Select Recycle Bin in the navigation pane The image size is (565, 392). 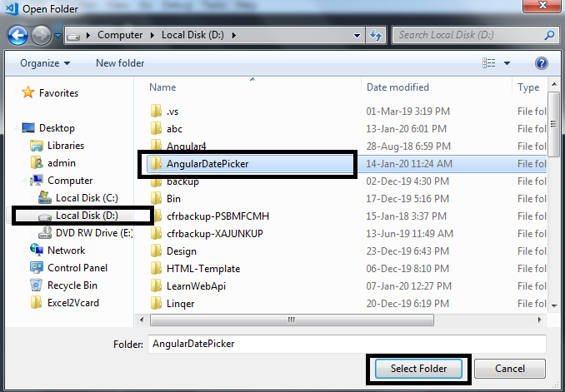[x=72, y=285]
